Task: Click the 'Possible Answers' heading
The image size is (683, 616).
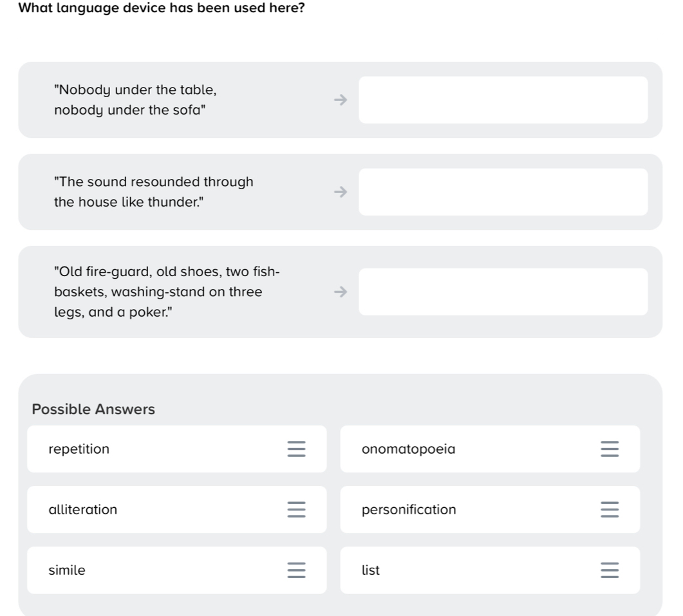Action: point(93,409)
